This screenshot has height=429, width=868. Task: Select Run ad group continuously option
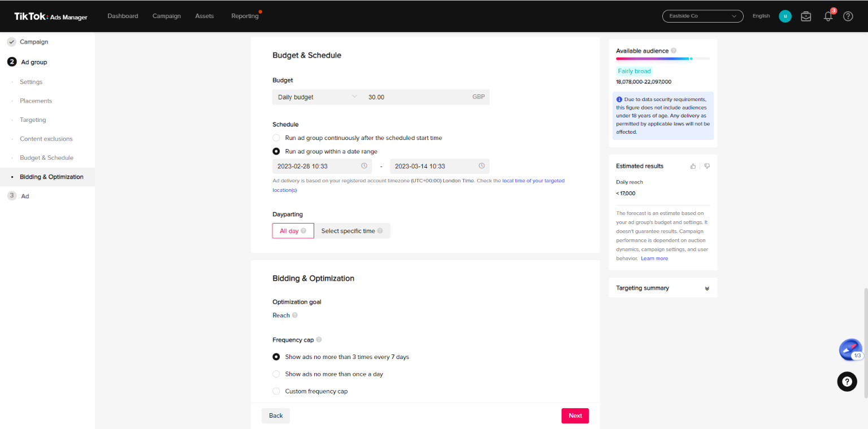(x=276, y=138)
